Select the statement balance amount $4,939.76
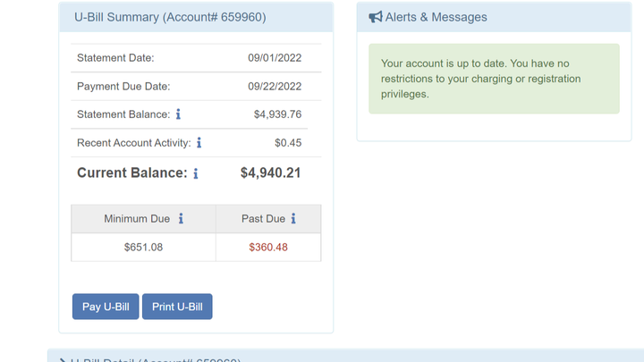The image size is (644, 362). 277,114
